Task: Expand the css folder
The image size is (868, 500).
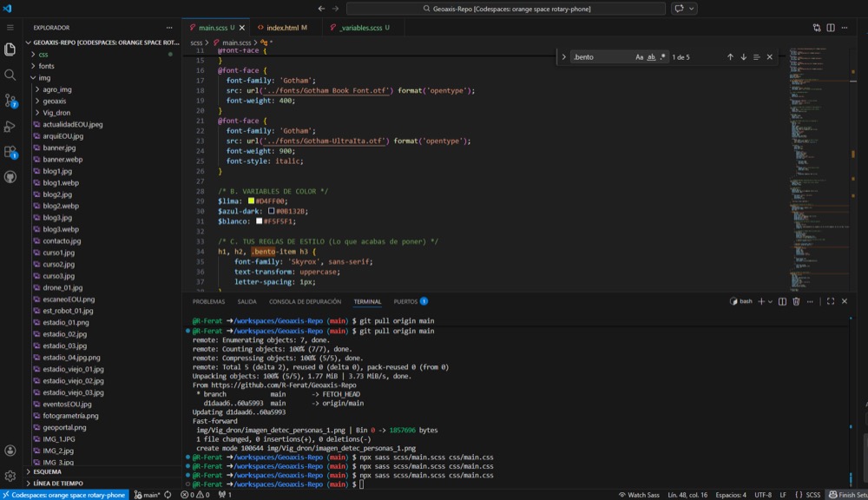Action: point(43,55)
